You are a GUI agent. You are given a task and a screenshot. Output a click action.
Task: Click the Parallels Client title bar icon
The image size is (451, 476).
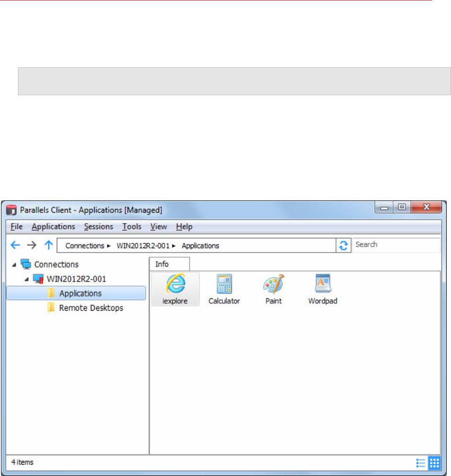point(11,210)
